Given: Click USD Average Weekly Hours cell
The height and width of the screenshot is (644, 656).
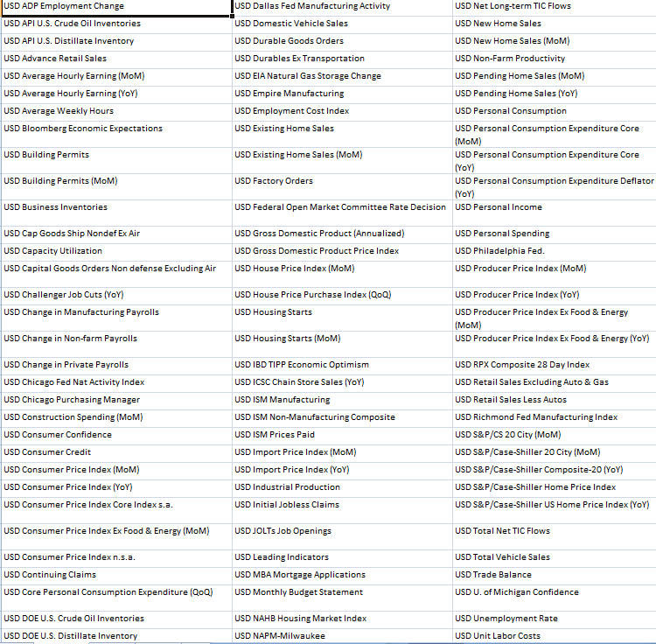Looking at the screenshot, I should pos(116,113).
